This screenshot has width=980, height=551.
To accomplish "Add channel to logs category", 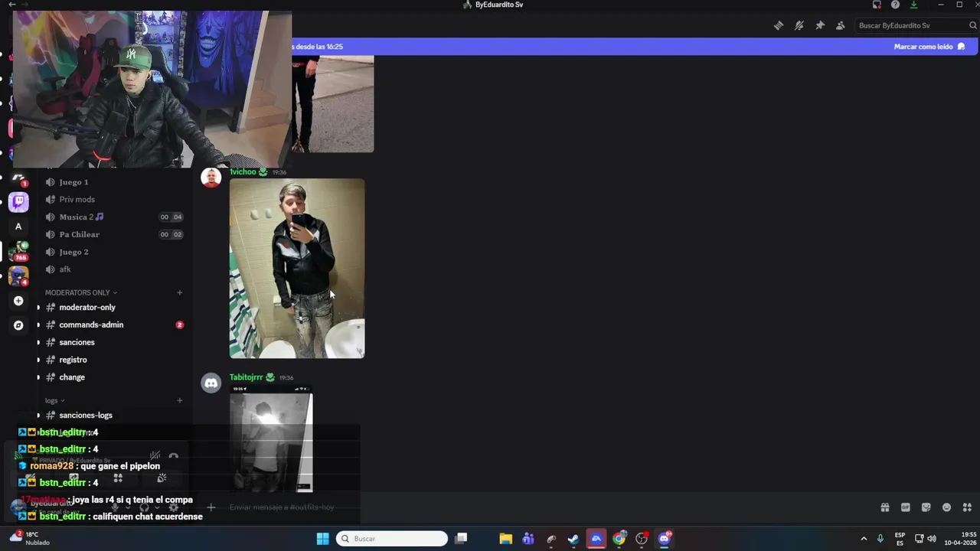I will point(180,400).
